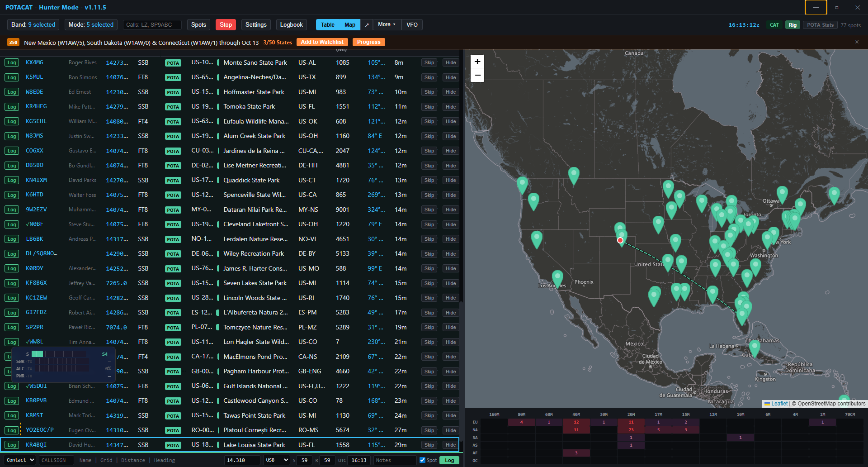The width and height of the screenshot is (868, 467).
Task: Click the Calls filter input field
Action: coord(152,25)
